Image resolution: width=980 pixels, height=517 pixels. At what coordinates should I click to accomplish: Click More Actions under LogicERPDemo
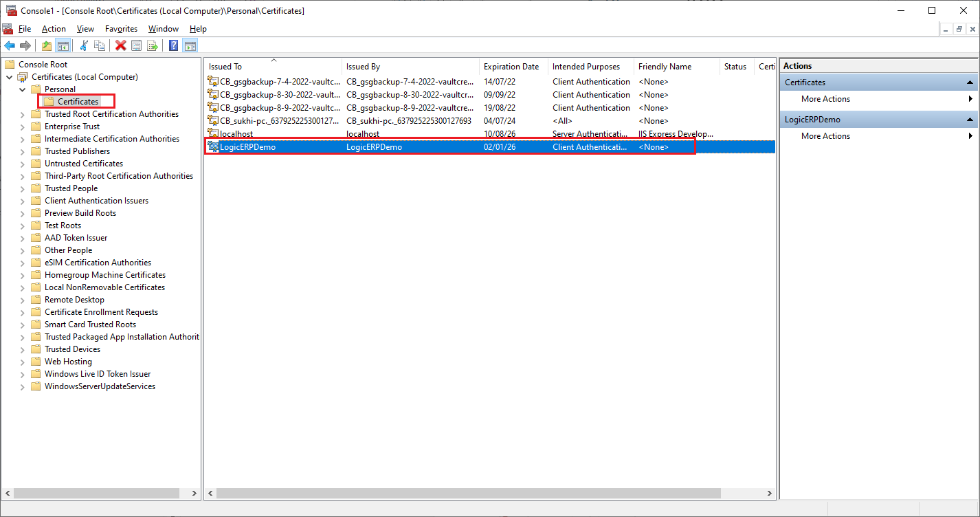(x=825, y=136)
